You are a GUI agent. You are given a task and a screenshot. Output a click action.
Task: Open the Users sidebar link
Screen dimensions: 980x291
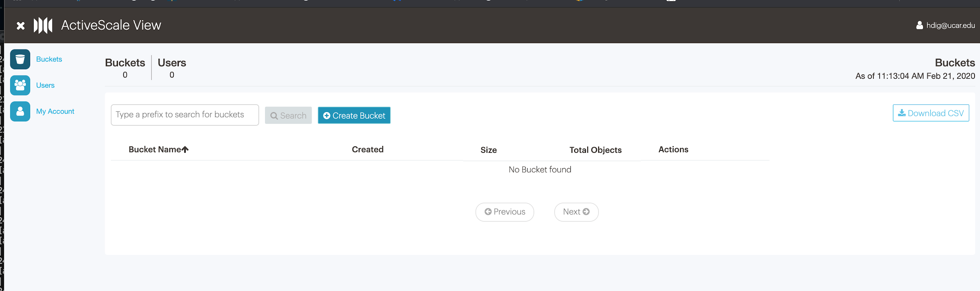coord(45,85)
